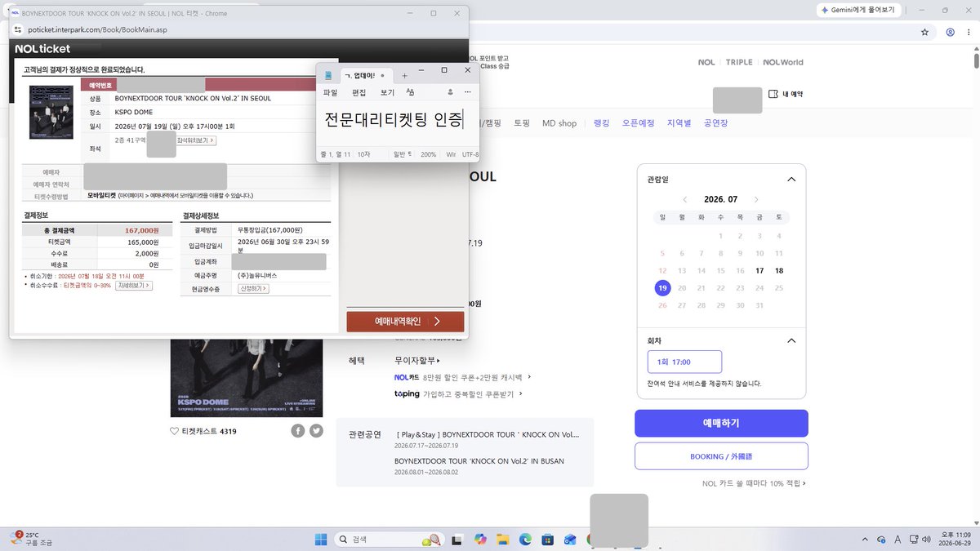Click 자세히보기 for cancellation fee

[134, 286]
